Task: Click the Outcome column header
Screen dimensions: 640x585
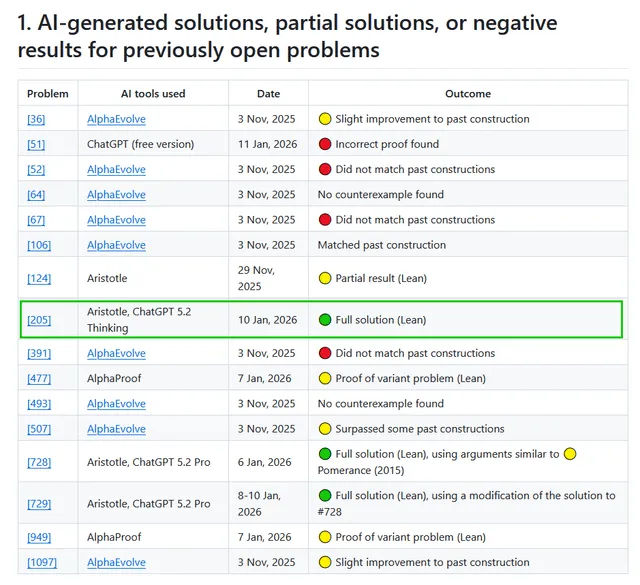Action: [x=468, y=94]
